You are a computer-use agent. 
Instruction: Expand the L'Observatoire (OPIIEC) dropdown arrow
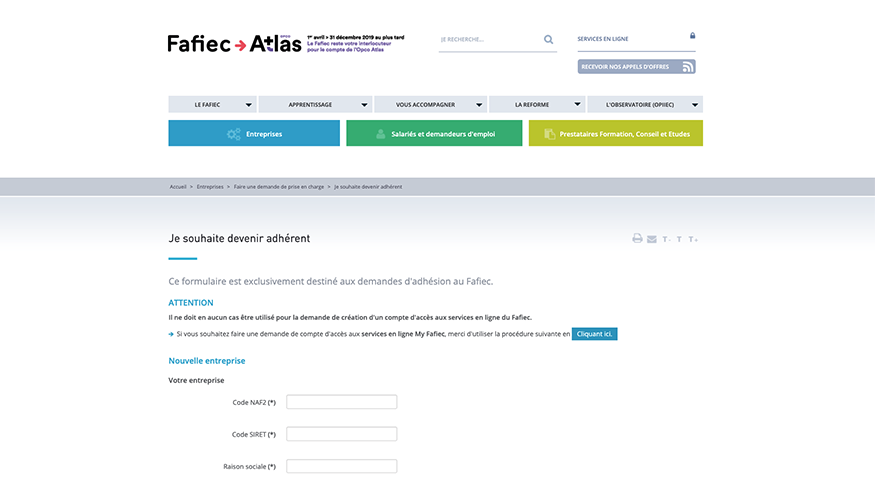pyautogui.click(x=695, y=104)
